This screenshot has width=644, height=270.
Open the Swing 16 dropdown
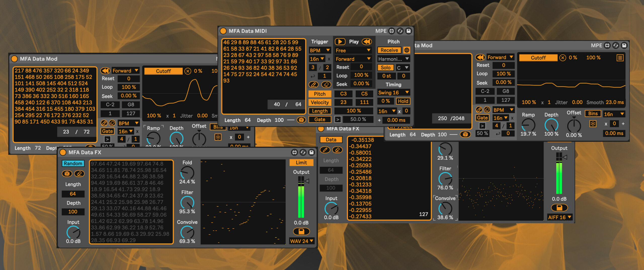coord(394,92)
